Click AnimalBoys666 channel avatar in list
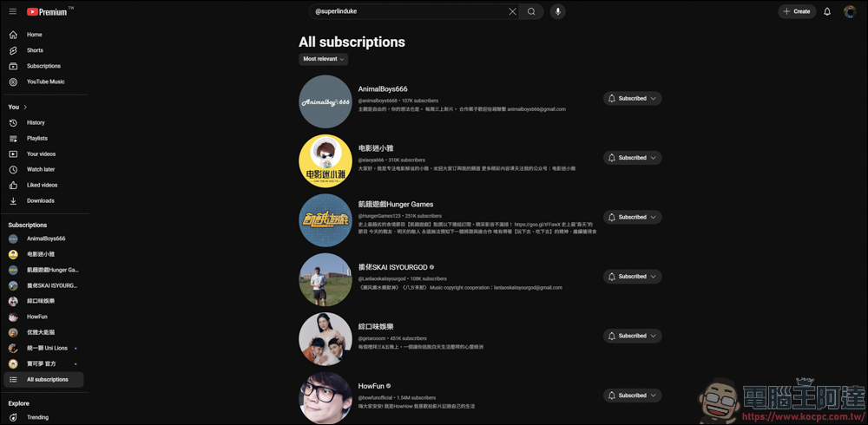868x425 pixels. click(x=325, y=101)
